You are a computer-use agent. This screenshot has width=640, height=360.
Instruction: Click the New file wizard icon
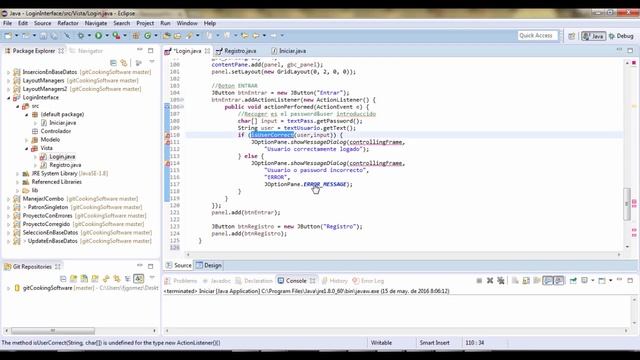tap(8, 36)
